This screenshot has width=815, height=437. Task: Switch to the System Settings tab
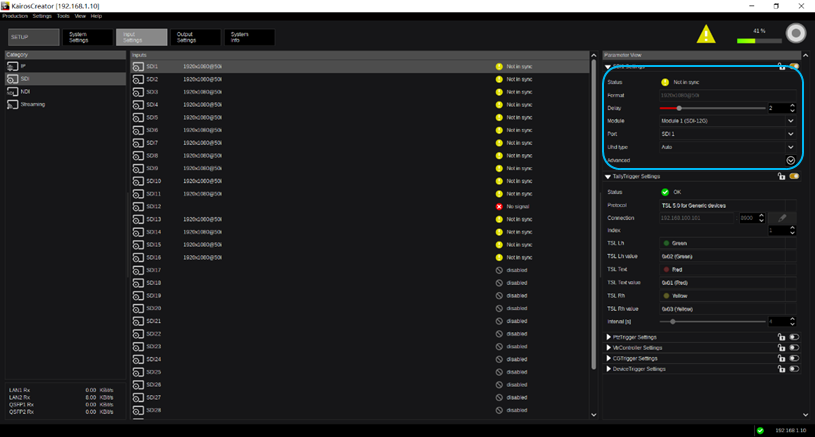87,37
